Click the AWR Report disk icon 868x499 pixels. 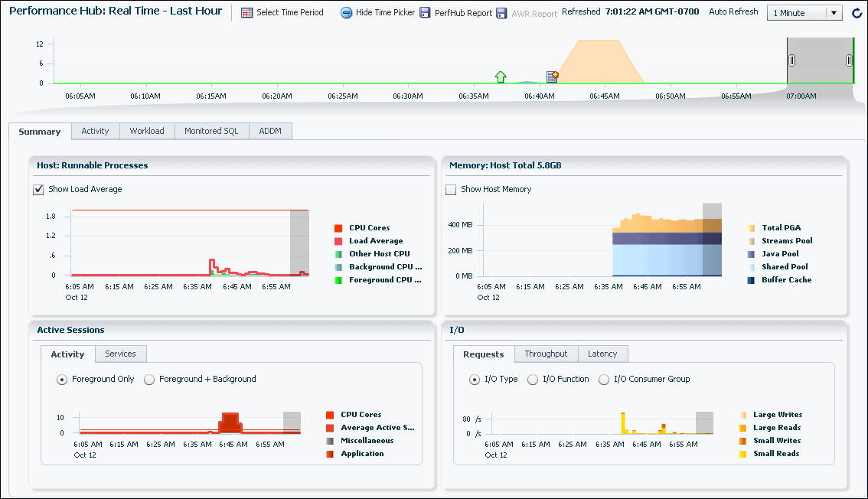point(501,13)
